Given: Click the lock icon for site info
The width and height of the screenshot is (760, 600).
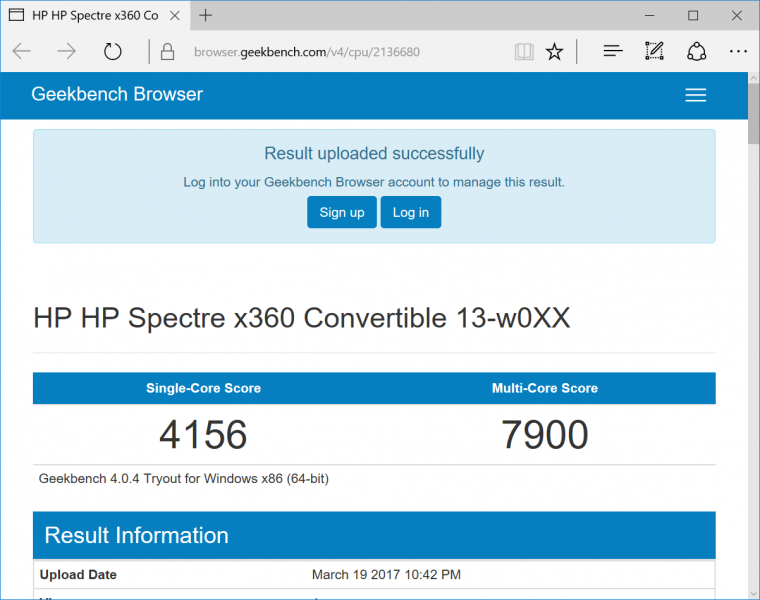Looking at the screenshot, I should click(x=167, y=51).
